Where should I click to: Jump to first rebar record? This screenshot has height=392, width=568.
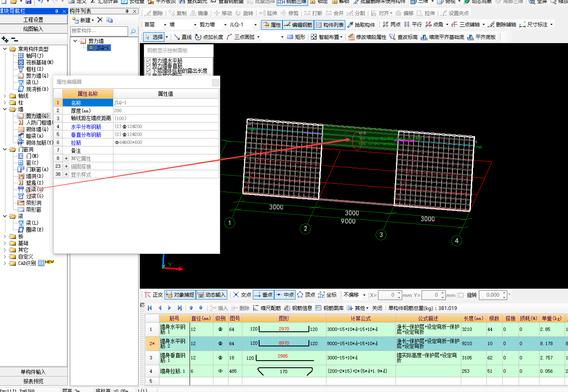tap(149, 308)
